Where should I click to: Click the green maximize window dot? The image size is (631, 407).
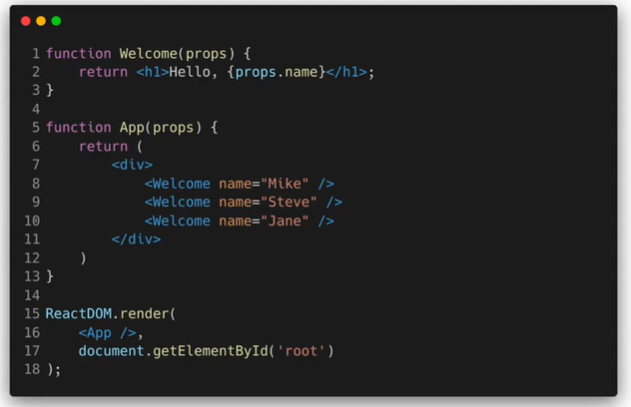(56, 21)
